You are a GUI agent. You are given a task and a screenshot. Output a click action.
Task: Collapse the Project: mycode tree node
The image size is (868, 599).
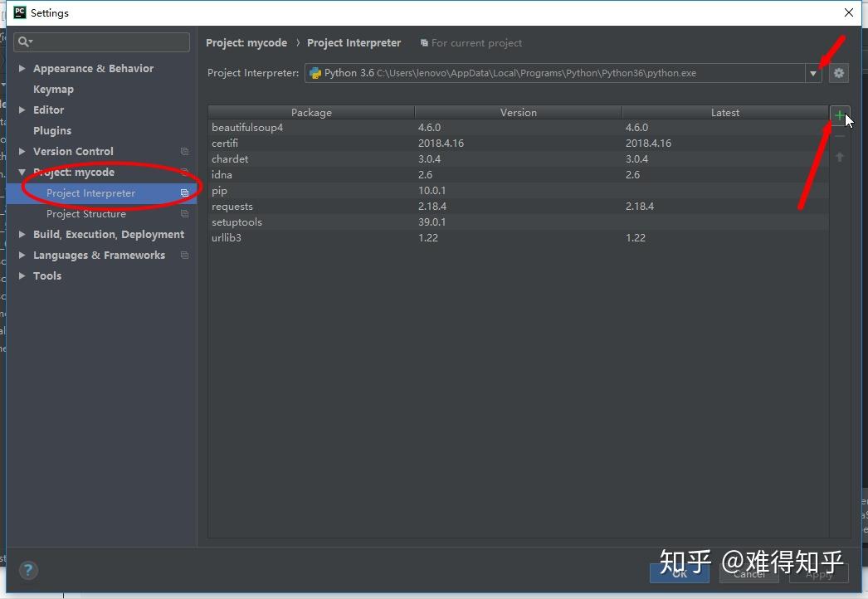pos(22,173)
